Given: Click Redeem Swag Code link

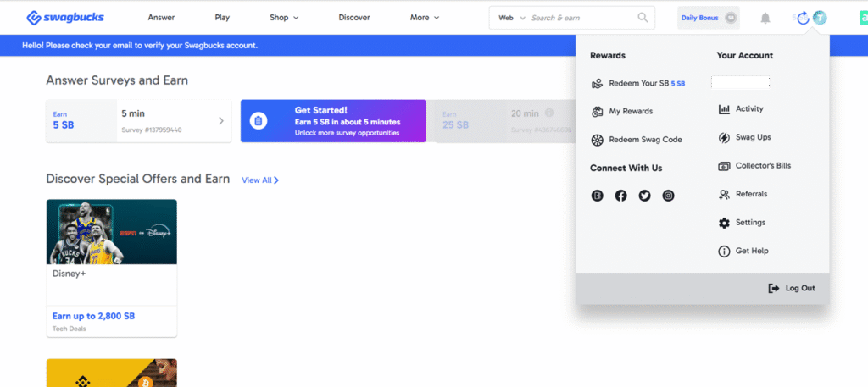Looking at the screenshot, I should point(644,140).
